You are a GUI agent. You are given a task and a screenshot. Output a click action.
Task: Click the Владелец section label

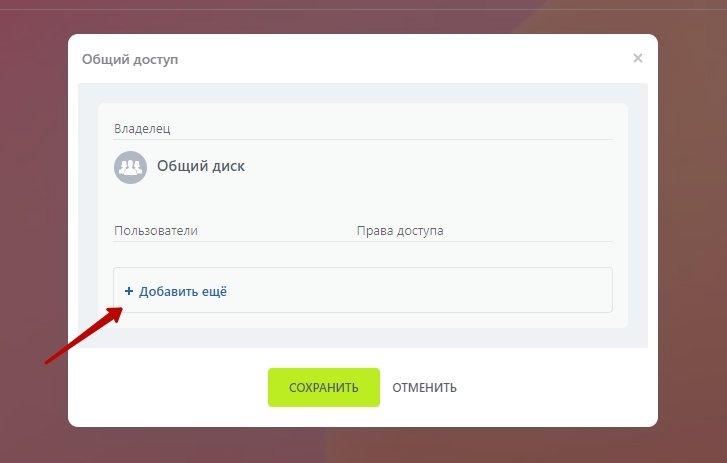[143, 129]
